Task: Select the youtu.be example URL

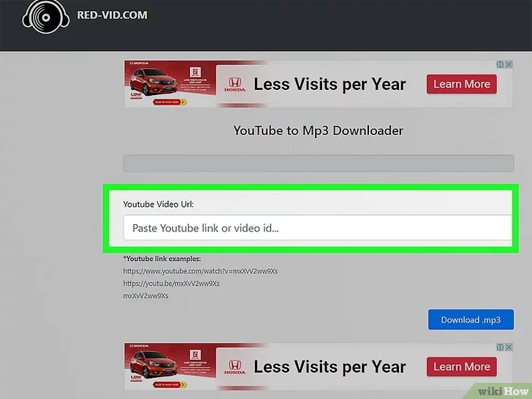Action: pos(171,284)
